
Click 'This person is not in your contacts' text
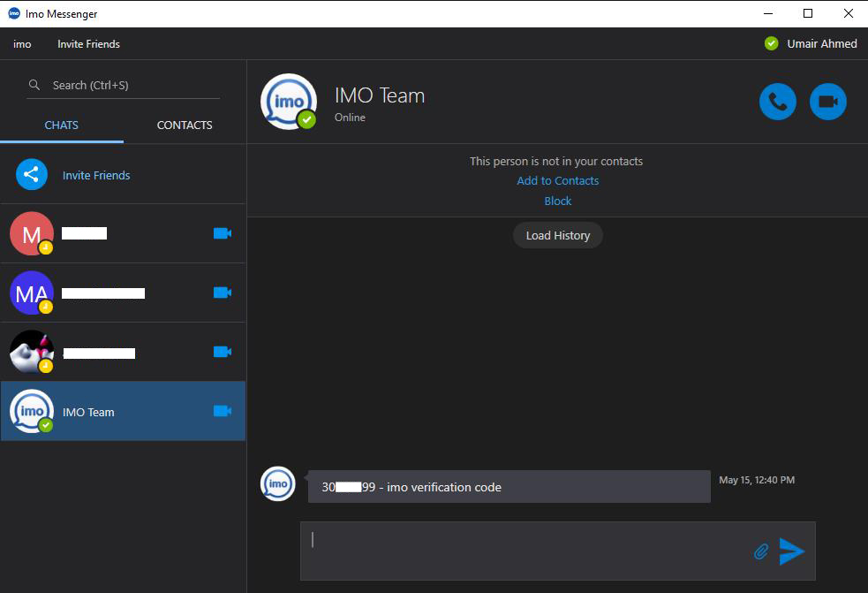(x=556, y=161)
